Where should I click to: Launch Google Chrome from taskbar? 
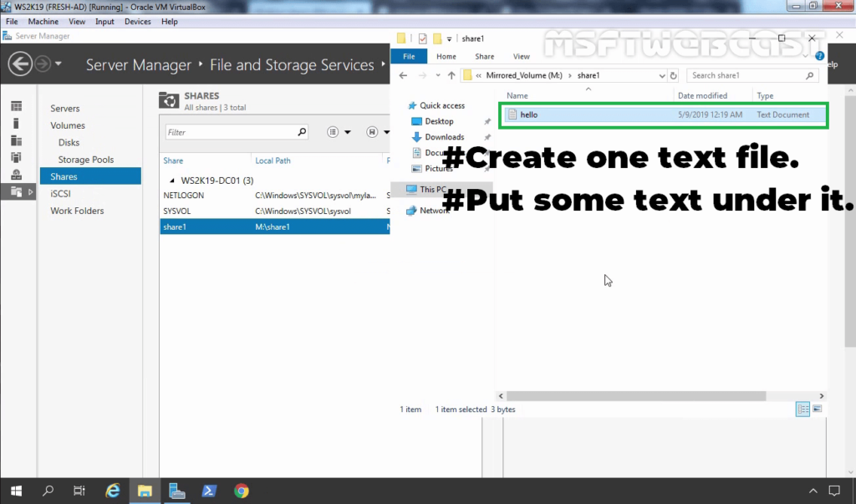(x=242, y=491)
